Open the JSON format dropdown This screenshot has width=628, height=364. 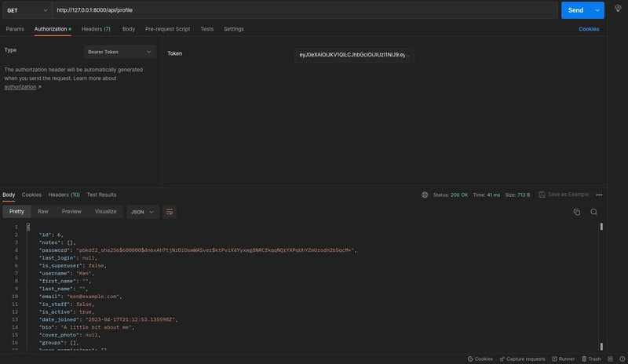143,212
